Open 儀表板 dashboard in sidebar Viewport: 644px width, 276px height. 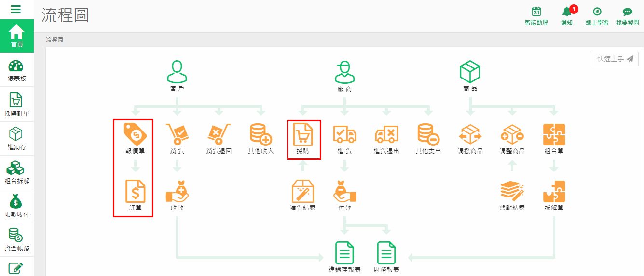[17, 70]
